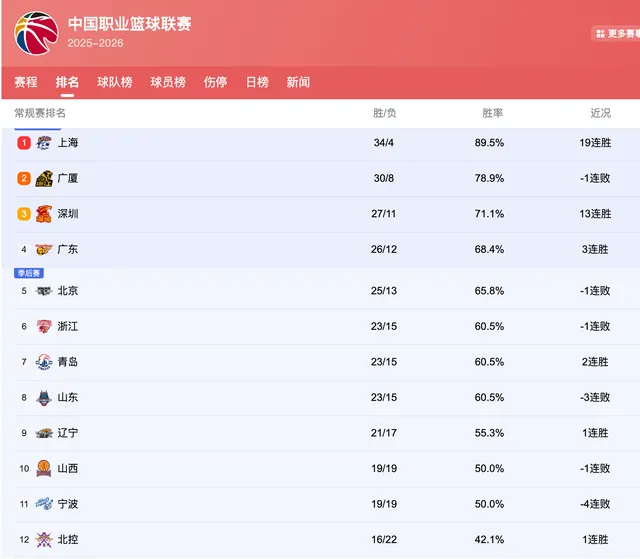Click the 68.4% win rate value
The height and width of the screenshot is (559, 640).
click(x=489, y=249)
